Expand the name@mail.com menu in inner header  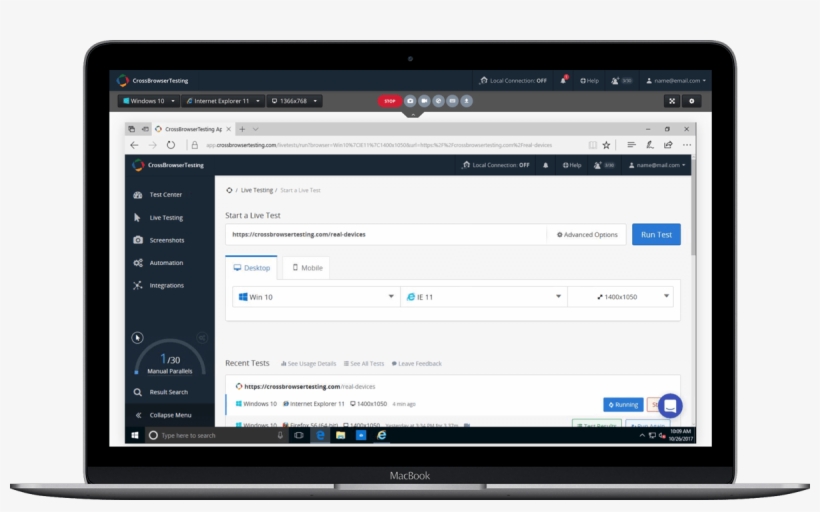click(657, 165)
